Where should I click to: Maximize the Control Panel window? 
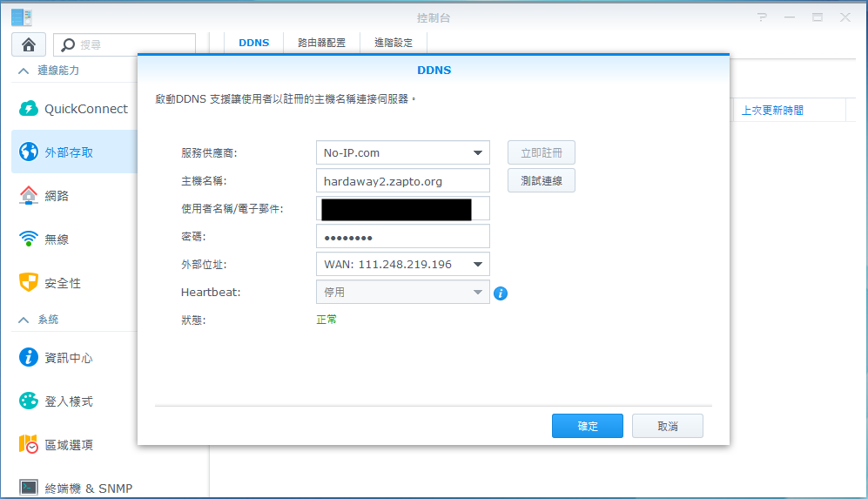(x=818, y=17)
